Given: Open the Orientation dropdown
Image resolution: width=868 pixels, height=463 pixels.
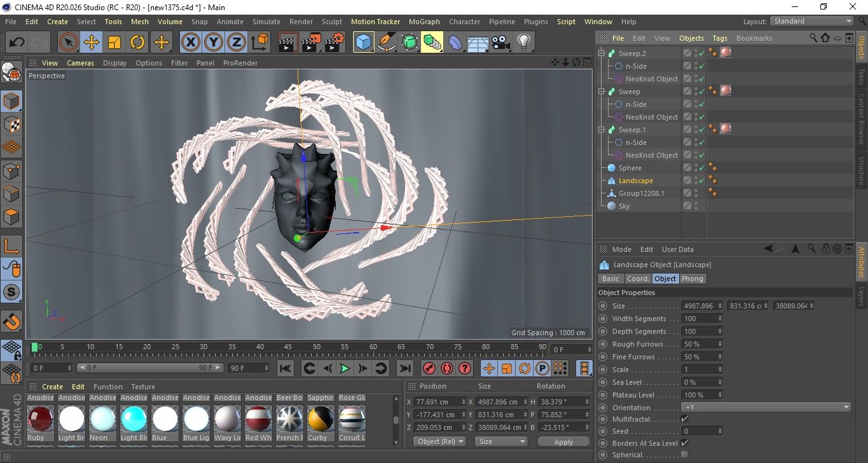Looking at the screenshot, I should [766, 407].
